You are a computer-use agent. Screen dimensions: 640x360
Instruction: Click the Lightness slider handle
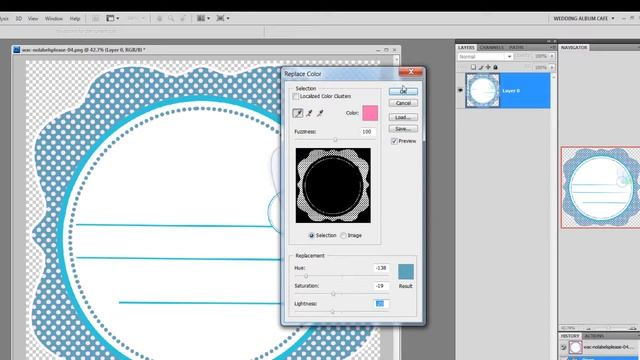point(332,312)
